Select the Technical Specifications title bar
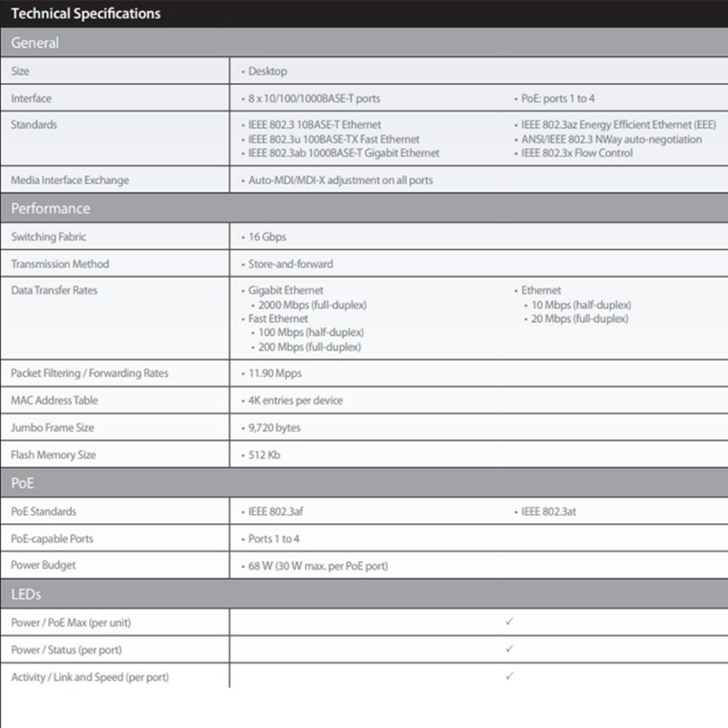Image resolution: width=728 pixels, height=728 pixels. 86,14
